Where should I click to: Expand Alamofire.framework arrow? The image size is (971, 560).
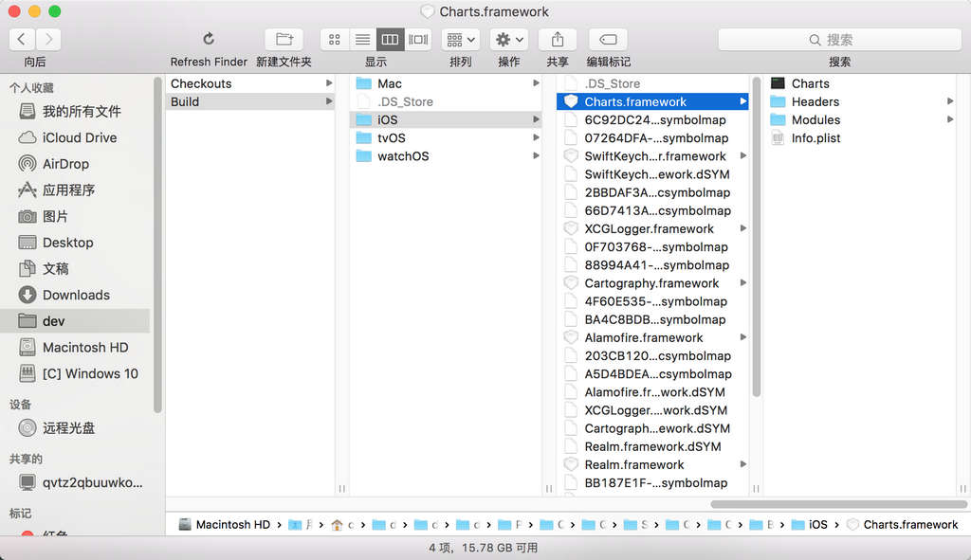(743, 338)
